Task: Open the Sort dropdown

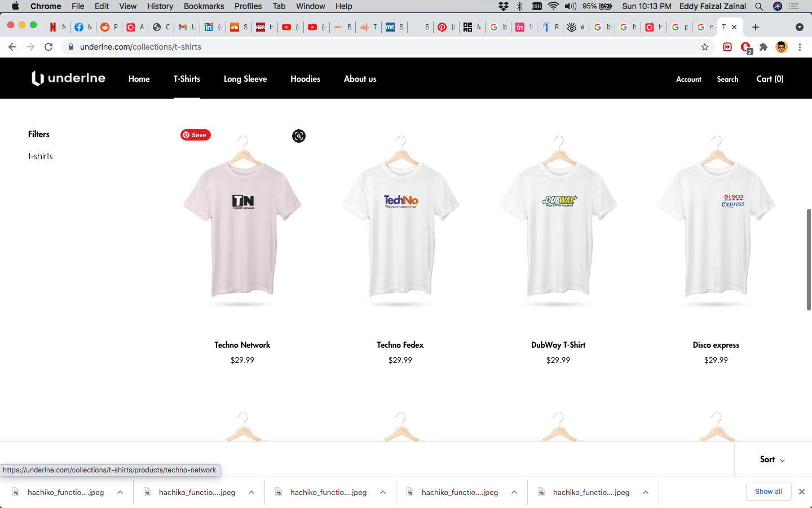Action: coord(773,459)
